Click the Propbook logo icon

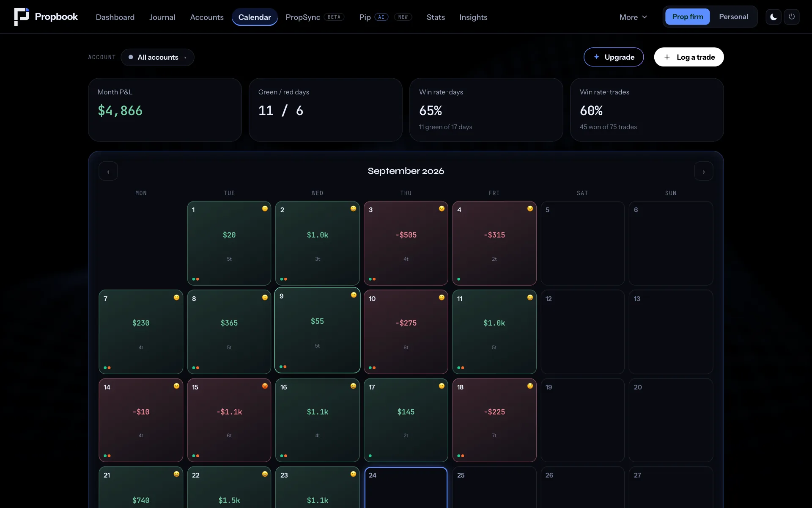[x=22, y=17]
